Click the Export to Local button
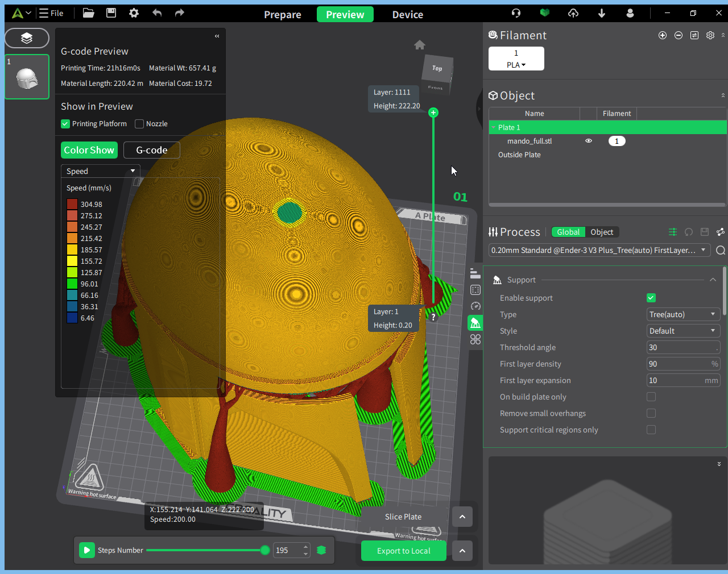Image resolution: width=728 pixels, height=574 pixels. [404, 551]
